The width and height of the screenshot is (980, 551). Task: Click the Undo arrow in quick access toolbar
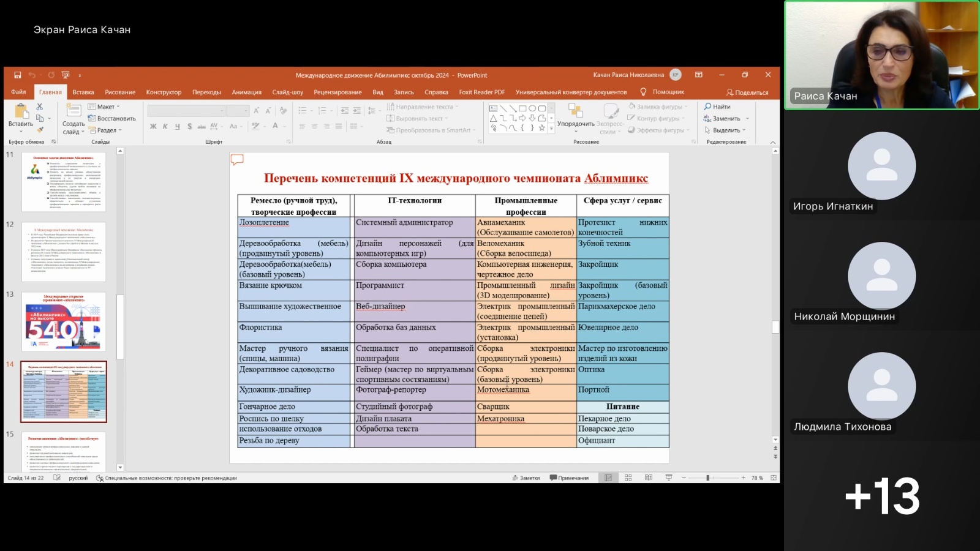tap(32, 75)
